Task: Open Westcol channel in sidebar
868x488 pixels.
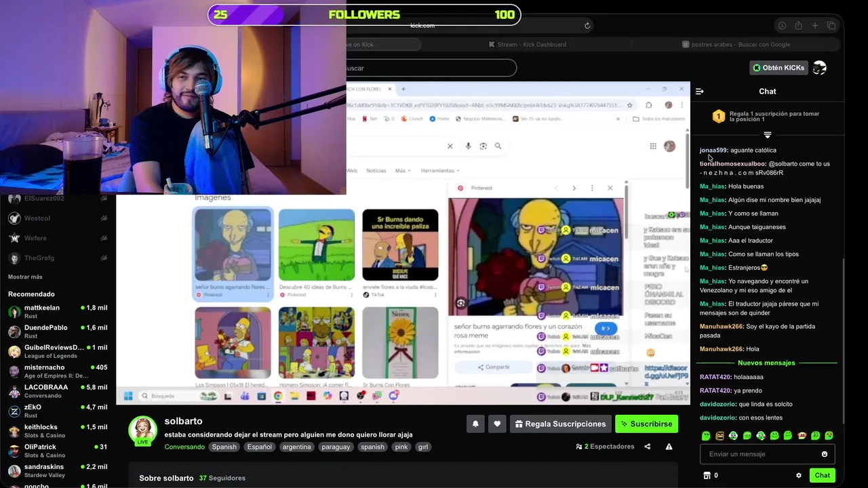Action: pyautogui.click(x=58, y=218)
